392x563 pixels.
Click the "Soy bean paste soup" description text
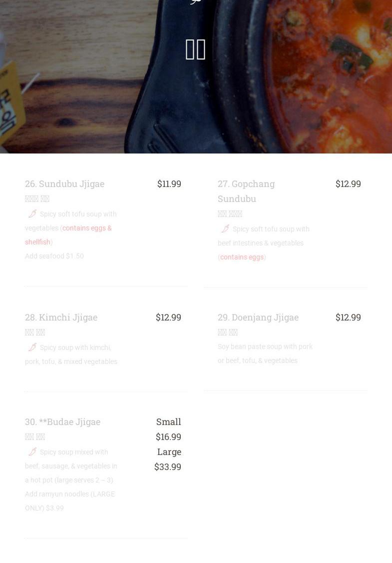click(265, 353)
